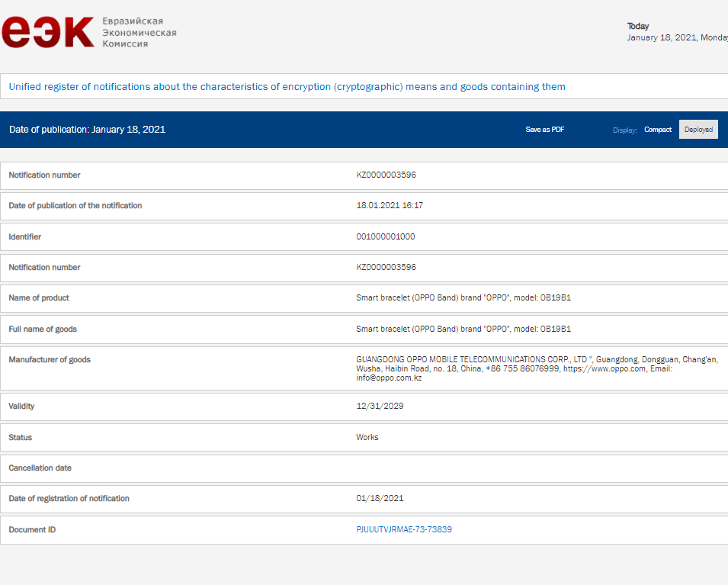Click Save as PDF
Image resolution: width=728 pixels, height=585 pixels.
(x=544, y=130)
